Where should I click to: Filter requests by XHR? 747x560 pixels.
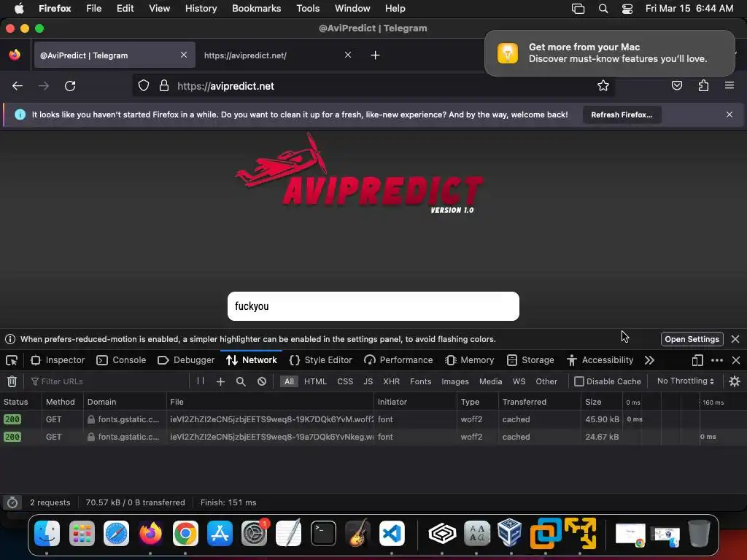[x=391, y=381]
